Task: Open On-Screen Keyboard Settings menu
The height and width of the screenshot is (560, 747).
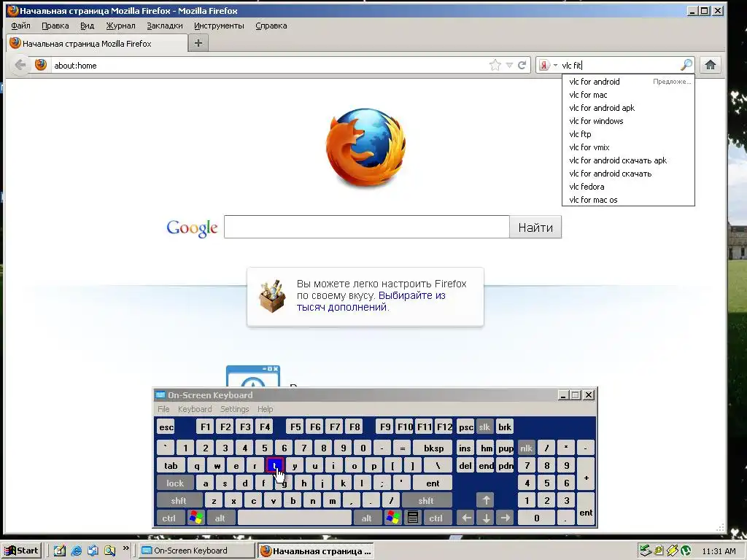Action: click(x=234, y=409)
